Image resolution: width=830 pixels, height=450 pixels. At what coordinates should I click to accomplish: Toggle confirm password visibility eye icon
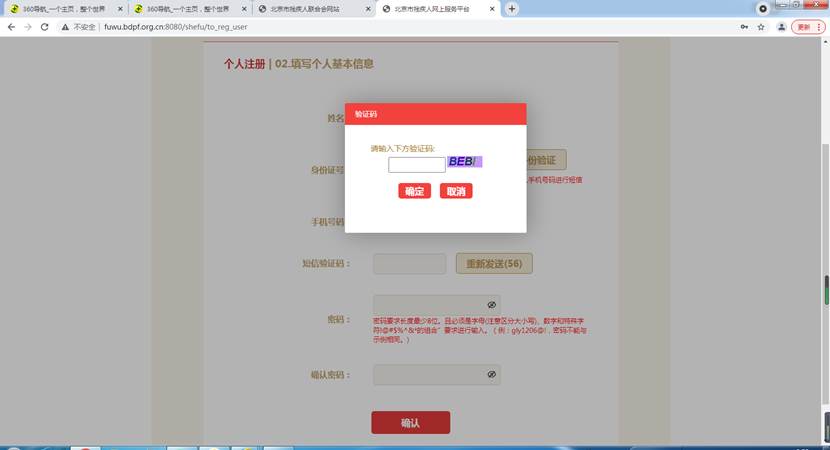pyautogui.click(x=491, y=375)
